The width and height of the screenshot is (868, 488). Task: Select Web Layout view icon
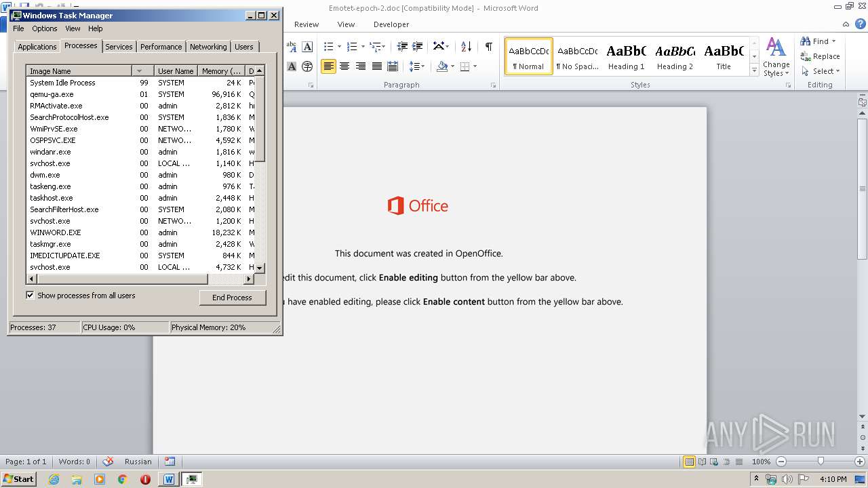click(713, 462)
